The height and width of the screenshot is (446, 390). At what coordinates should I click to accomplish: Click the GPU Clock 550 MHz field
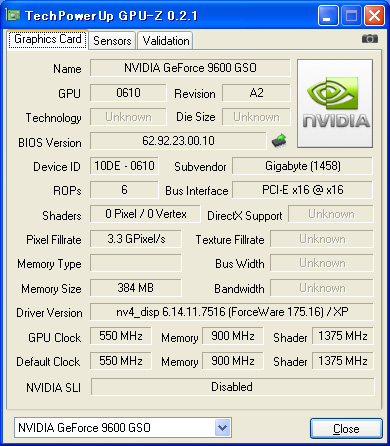click(x=121, y=336)
